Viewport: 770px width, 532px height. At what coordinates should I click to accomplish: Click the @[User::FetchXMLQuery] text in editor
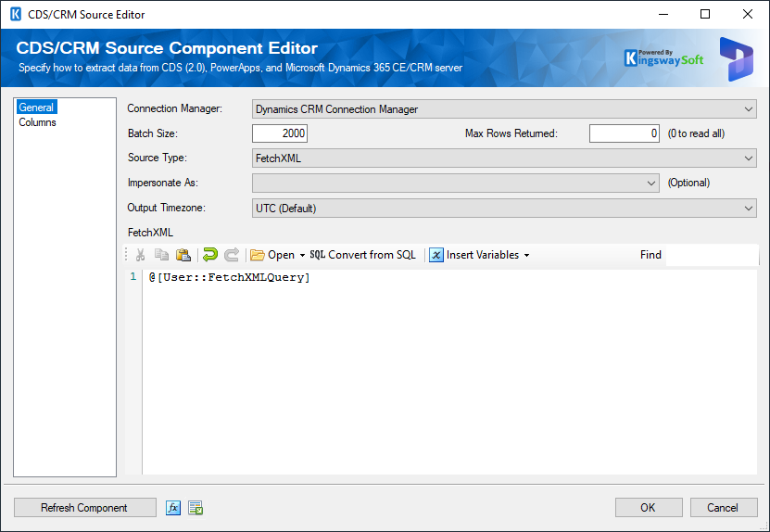230,277
